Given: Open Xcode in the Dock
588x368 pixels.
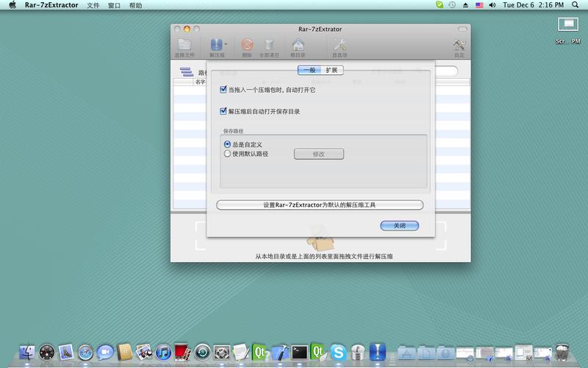Looking at the screenshot, I should tap(280, 353).
